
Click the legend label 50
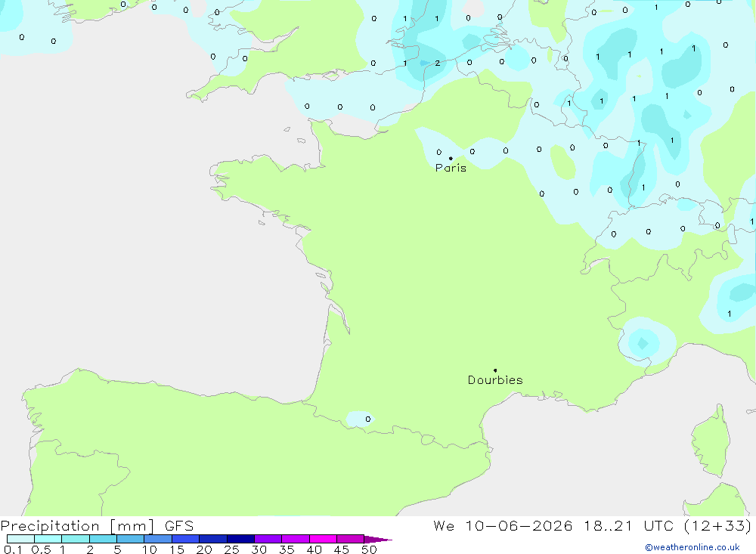point(369,549)
